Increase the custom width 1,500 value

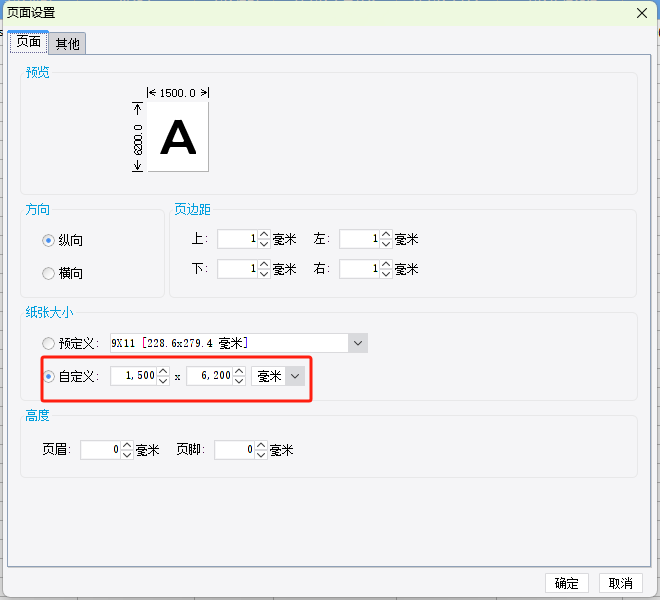(x=163, y=371)
